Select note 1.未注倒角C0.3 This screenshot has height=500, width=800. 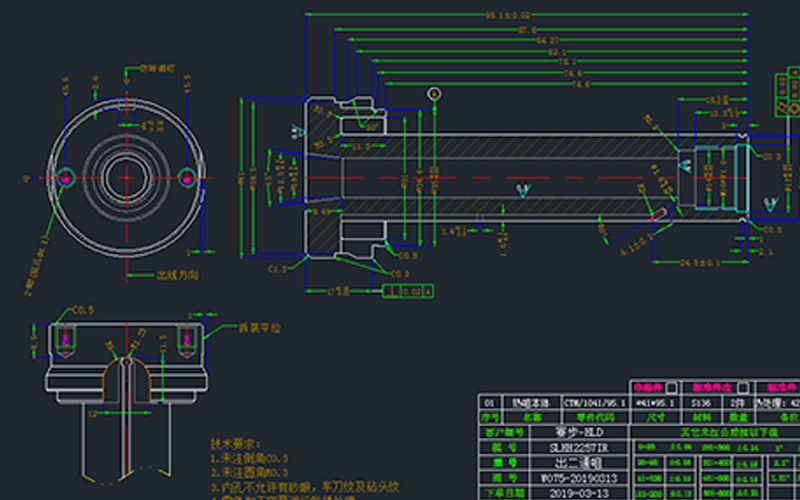coord(249,458)
